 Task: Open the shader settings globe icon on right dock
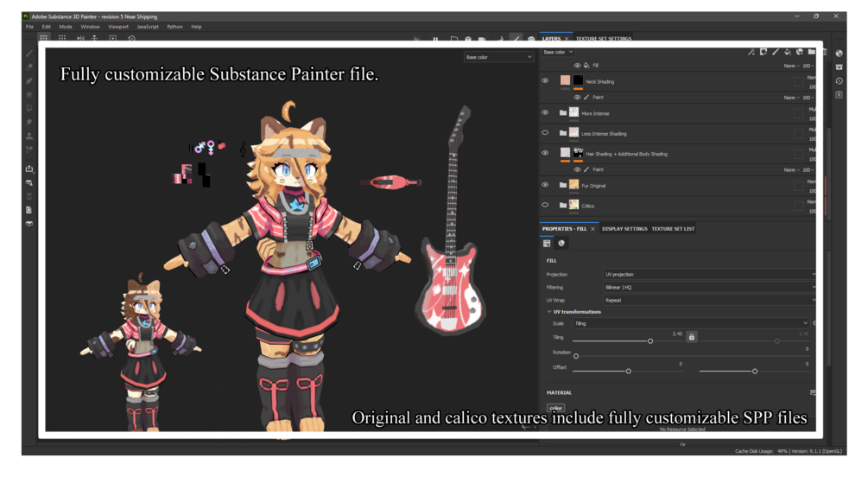[x=839, y=54]
